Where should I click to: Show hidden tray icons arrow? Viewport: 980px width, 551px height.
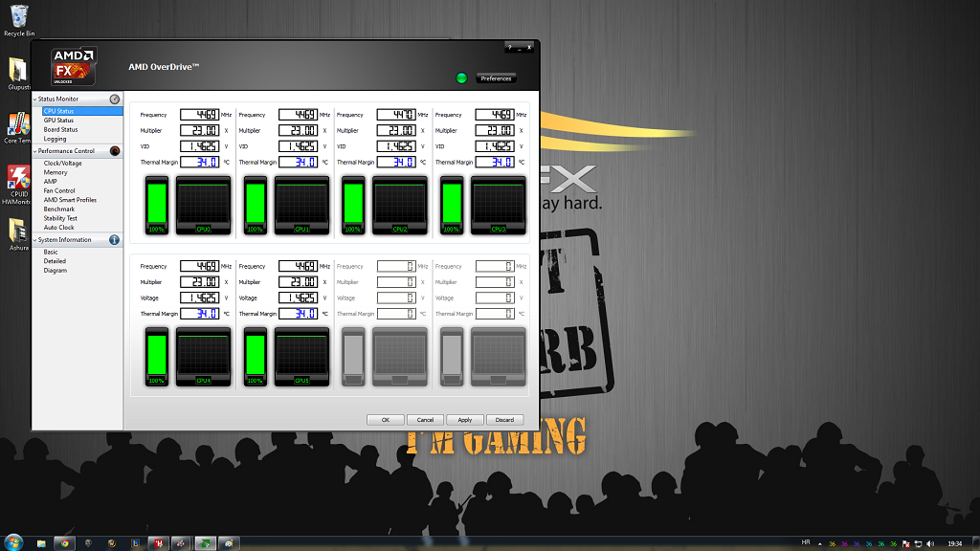[820, 544]
